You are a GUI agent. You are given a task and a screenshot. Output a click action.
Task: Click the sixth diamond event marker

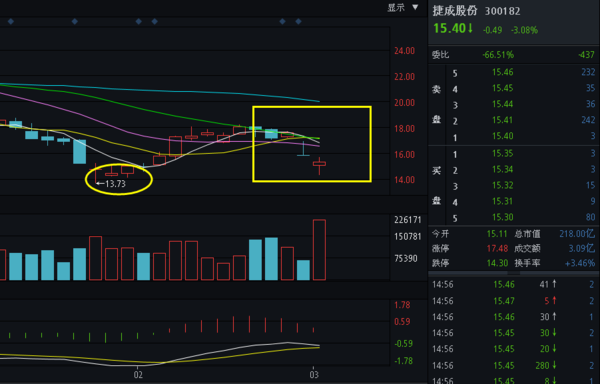[298, 21]
